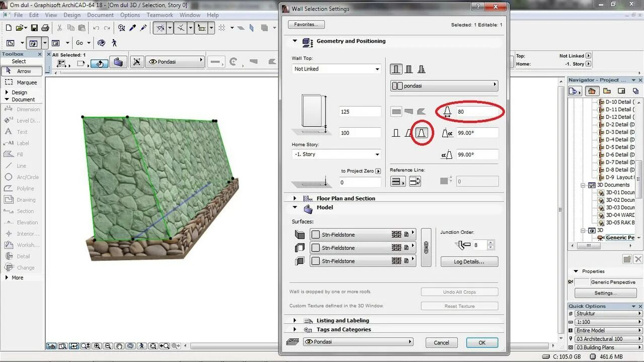Select the Slanted wall complexity option
The image size is (644, 362).
point(409,133)
